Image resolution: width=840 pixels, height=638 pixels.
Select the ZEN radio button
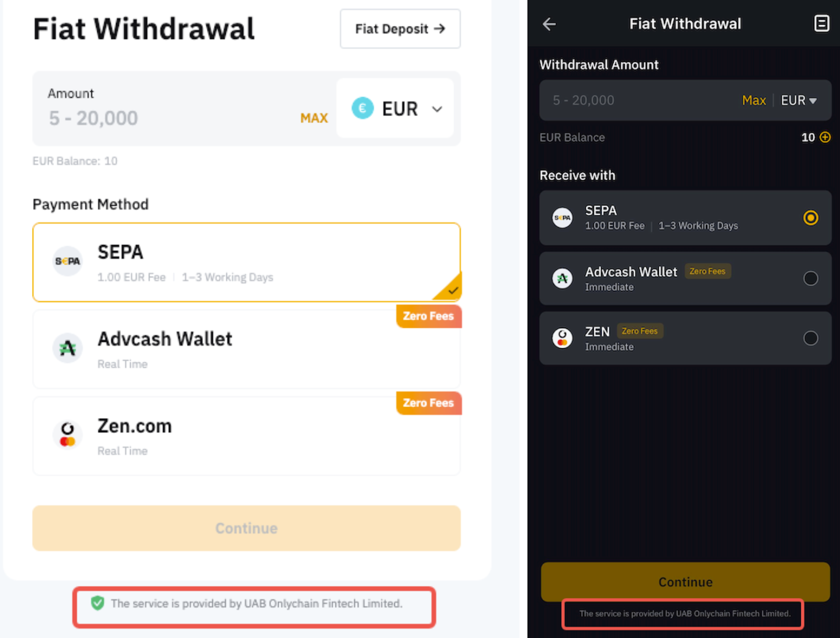[810, 338]
